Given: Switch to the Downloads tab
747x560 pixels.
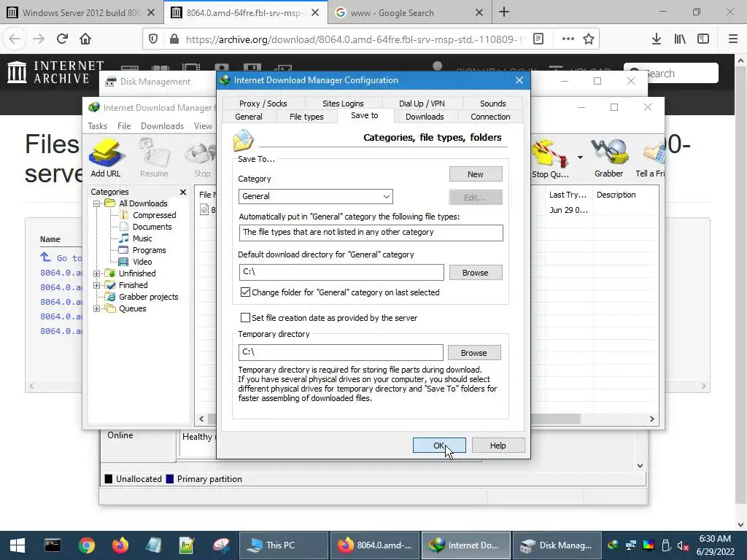Looking at the screenshot, I should (x=425, y=117).
